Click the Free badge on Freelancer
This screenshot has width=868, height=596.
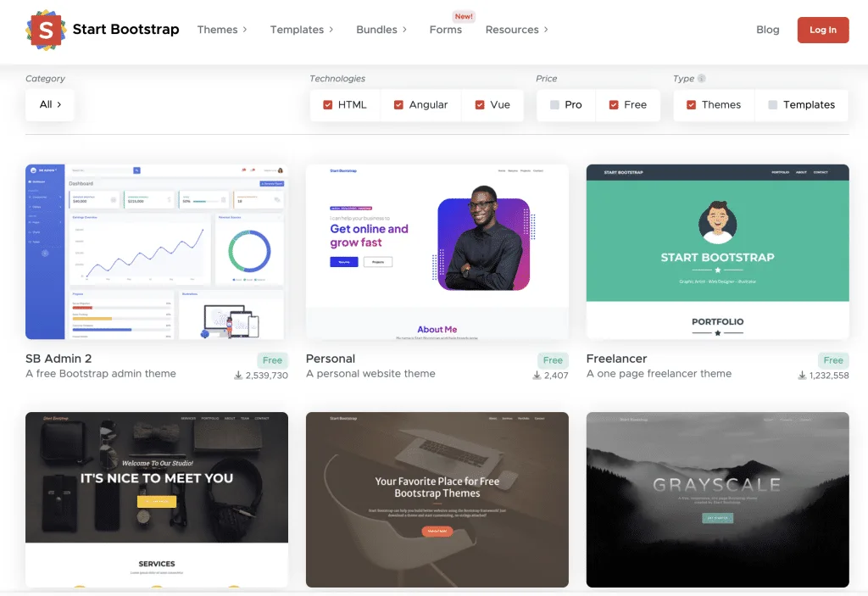click(x=833, y=360)
